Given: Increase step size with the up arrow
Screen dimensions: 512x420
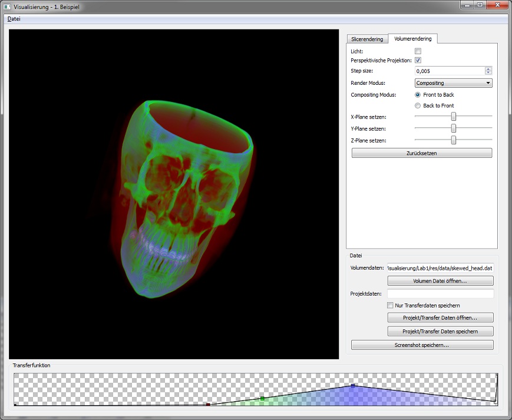Looking at the screenshot, I should click(x=488, y=69).
